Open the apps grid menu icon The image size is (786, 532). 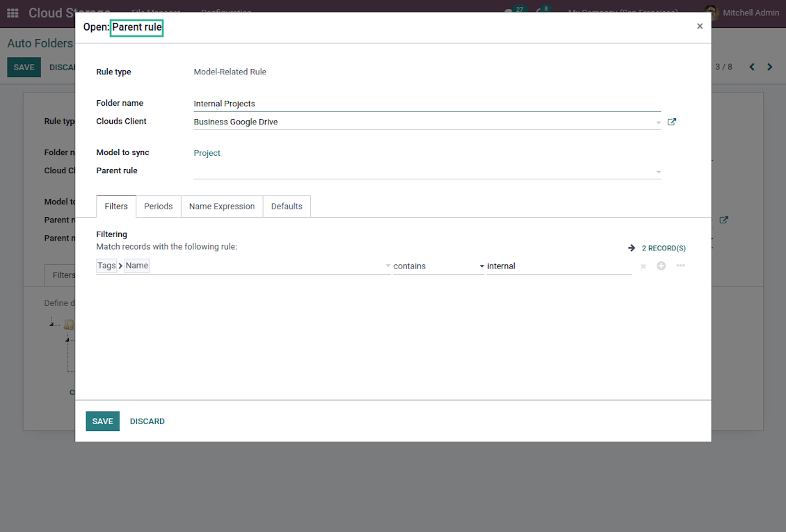pos(13,13)
